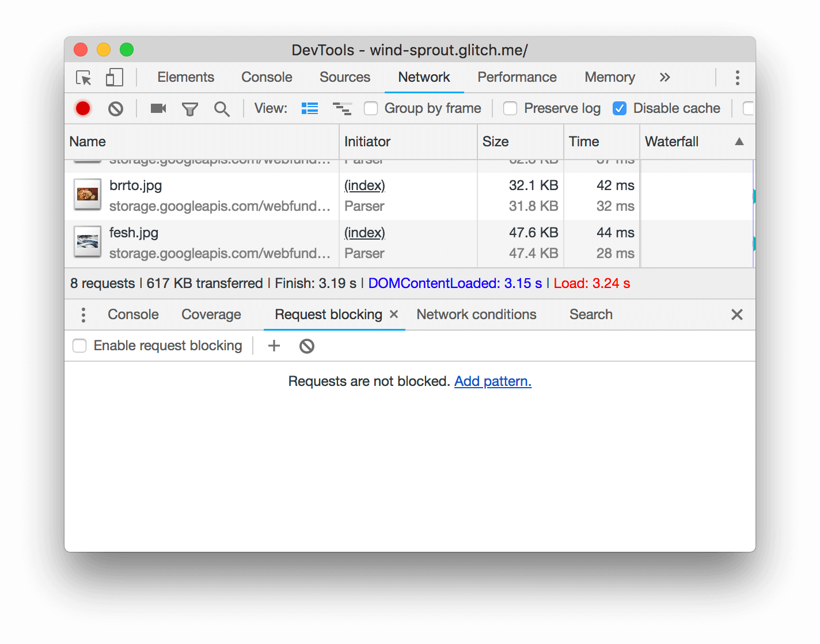Search within network requests
This screenshot has height=644, width=820.
click(x=222, y=108)
